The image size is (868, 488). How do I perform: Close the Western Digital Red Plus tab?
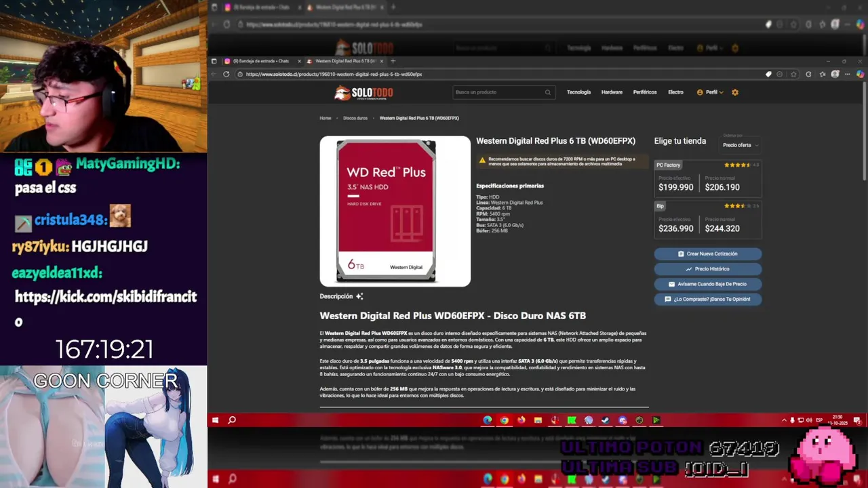point(382,61)
